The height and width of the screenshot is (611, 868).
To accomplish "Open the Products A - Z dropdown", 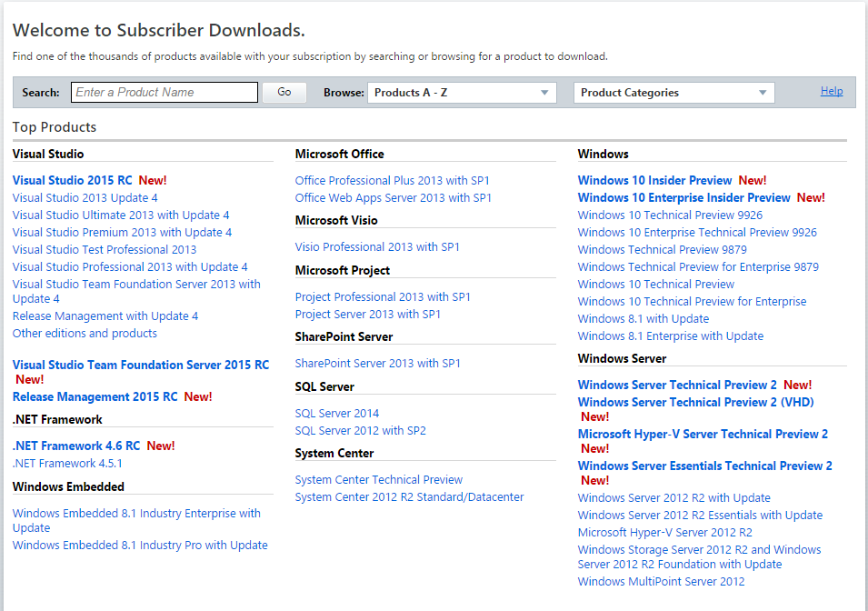I will pyautogui.click(x=462, y=93).
